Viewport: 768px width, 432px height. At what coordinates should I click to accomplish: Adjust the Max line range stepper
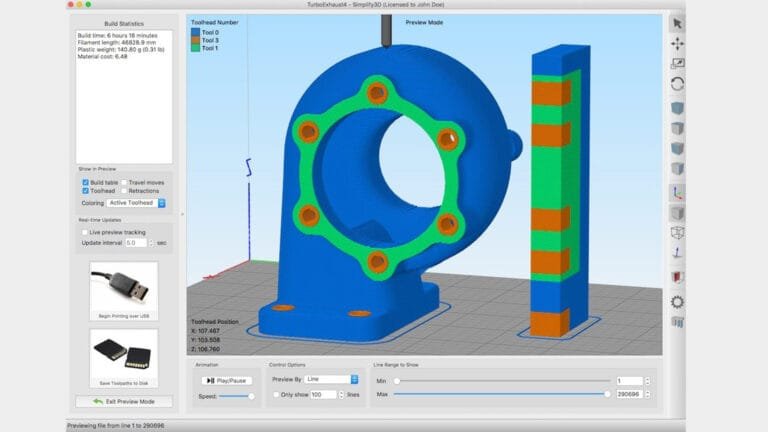(x=648, y=394)
